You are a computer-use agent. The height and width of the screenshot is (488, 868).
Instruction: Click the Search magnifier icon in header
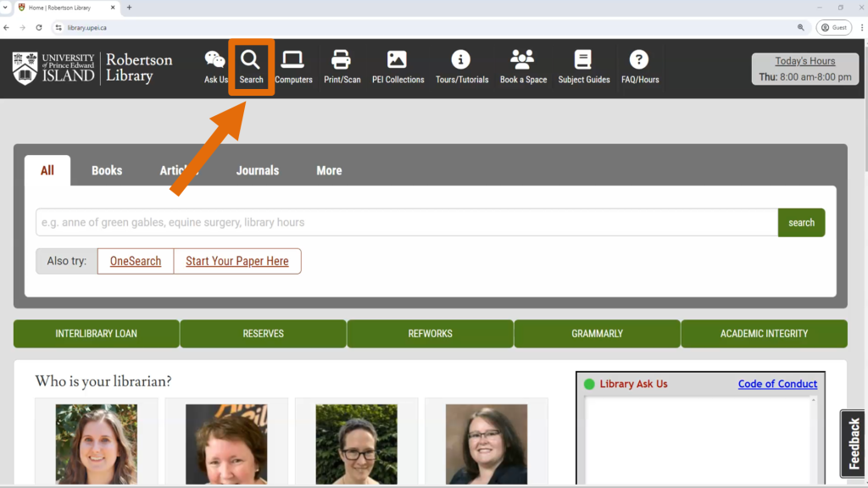(250, 61)
